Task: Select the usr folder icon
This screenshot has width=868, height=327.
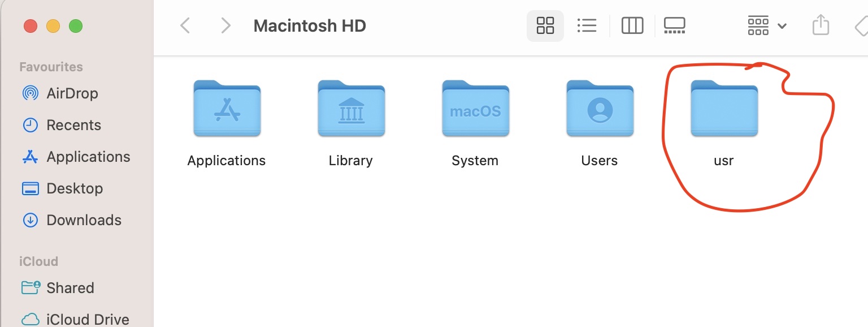Action: click(x=724, y=108)
